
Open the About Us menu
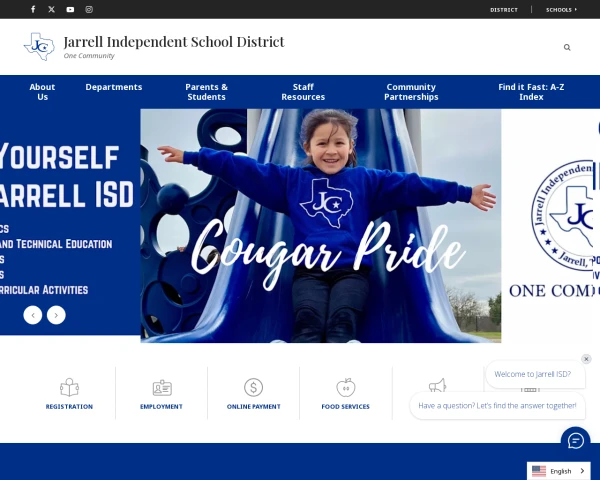click(x=42, y=92)
